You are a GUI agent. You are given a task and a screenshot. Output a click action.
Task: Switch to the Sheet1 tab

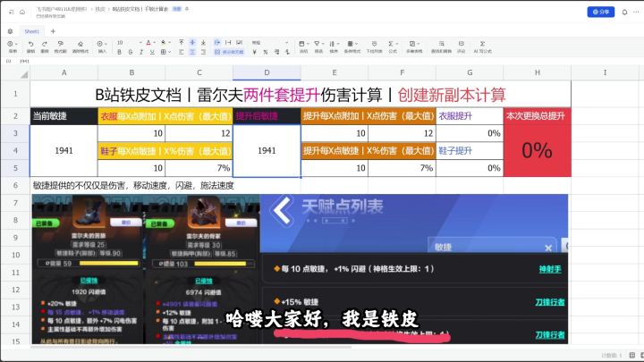[x=31, y=31]
